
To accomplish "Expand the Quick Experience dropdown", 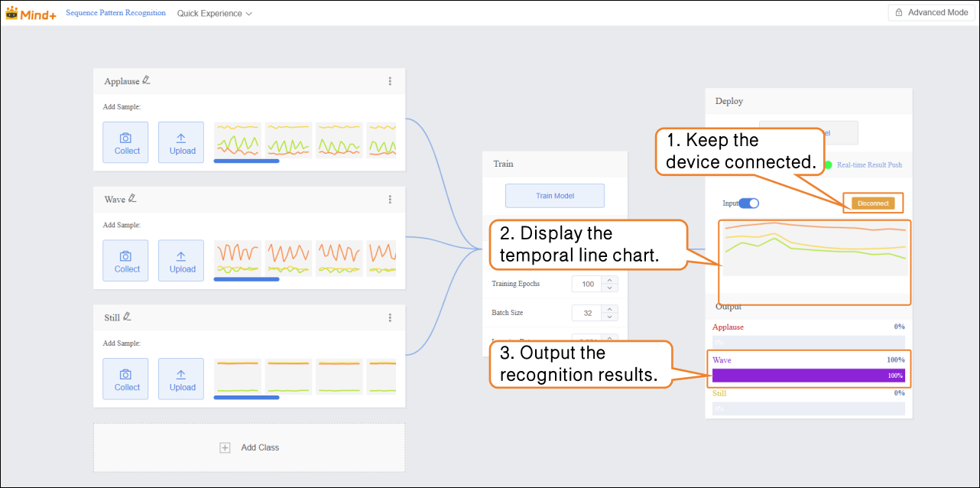I will tap(214, 14).
